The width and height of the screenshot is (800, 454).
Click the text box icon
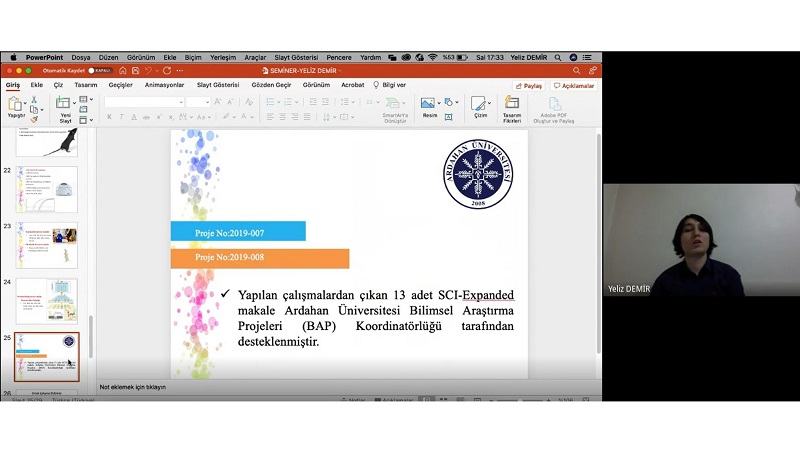[x=448, y=117]
